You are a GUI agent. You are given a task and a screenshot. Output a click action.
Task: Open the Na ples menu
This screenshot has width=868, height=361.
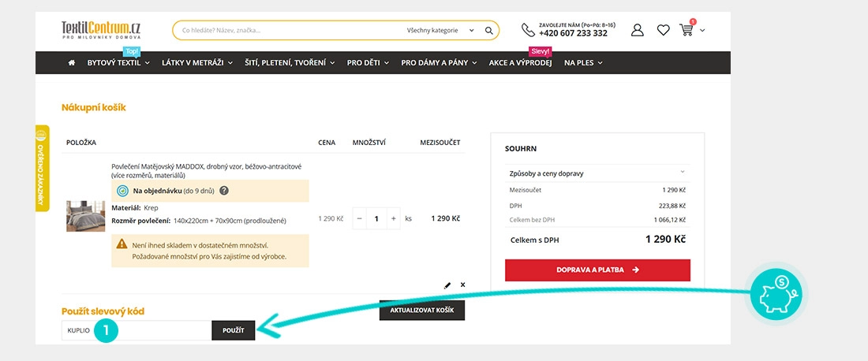pyautogui.click(x=583, y=62)
